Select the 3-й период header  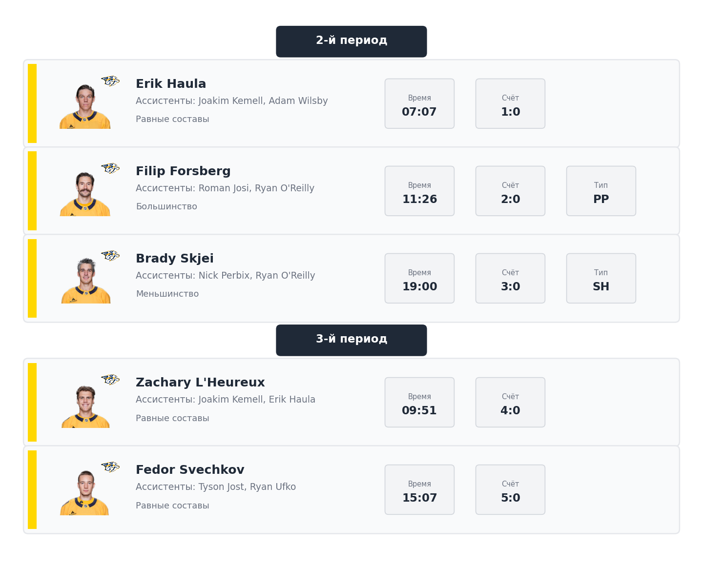click(351, 340)
